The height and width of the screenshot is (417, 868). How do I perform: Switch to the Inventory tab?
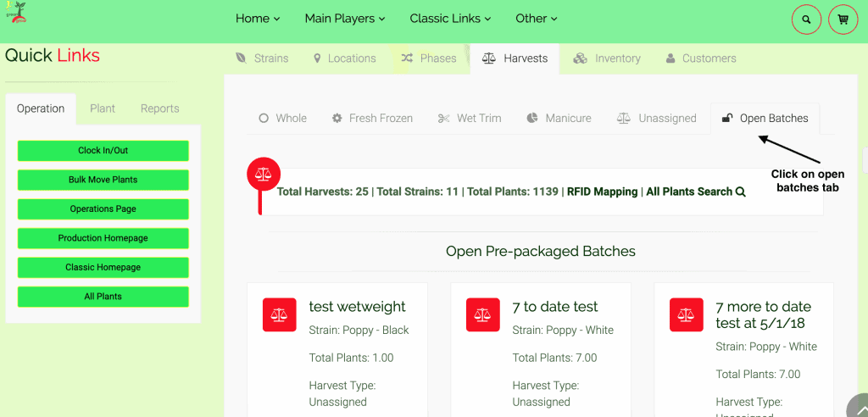pyautogui.click(x=607, y=58)
